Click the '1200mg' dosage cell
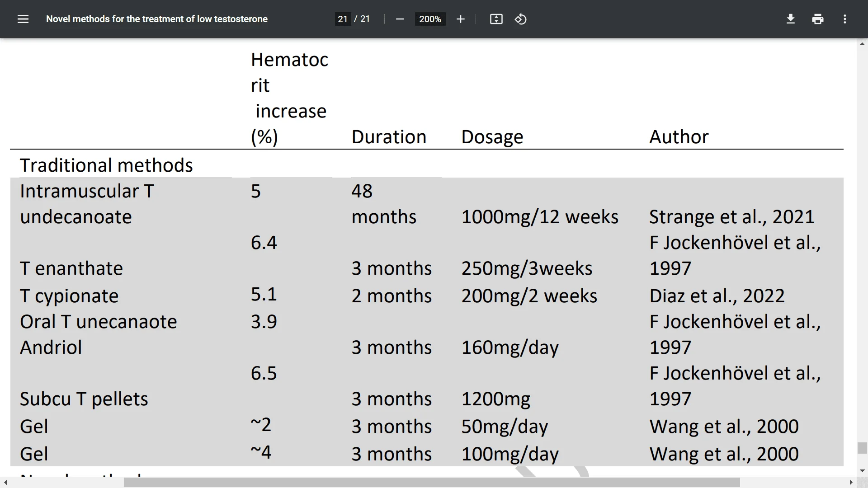The width and height of the screenshot is (868, 488). 495,399
